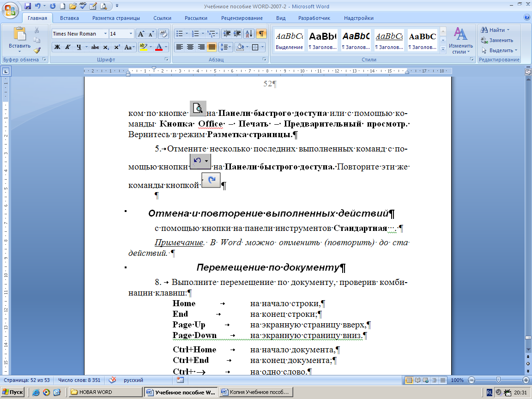Save document via Quick Access toolbar

point(28,6)
